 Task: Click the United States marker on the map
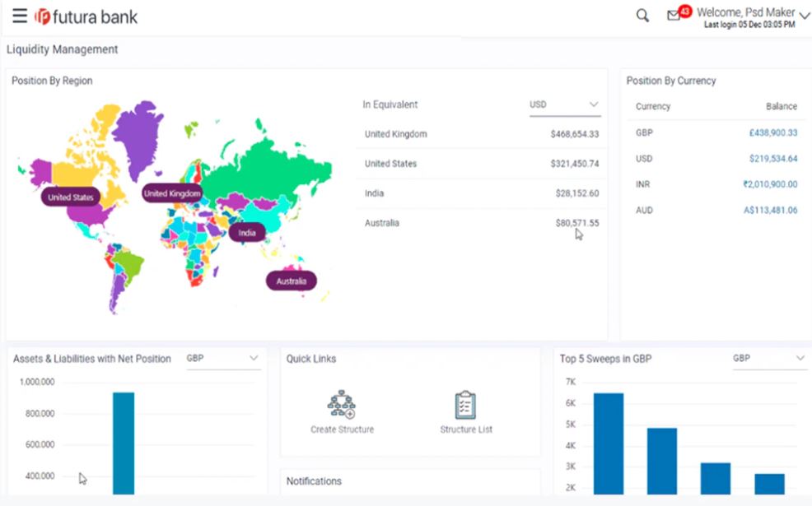[x=71, y=197]
